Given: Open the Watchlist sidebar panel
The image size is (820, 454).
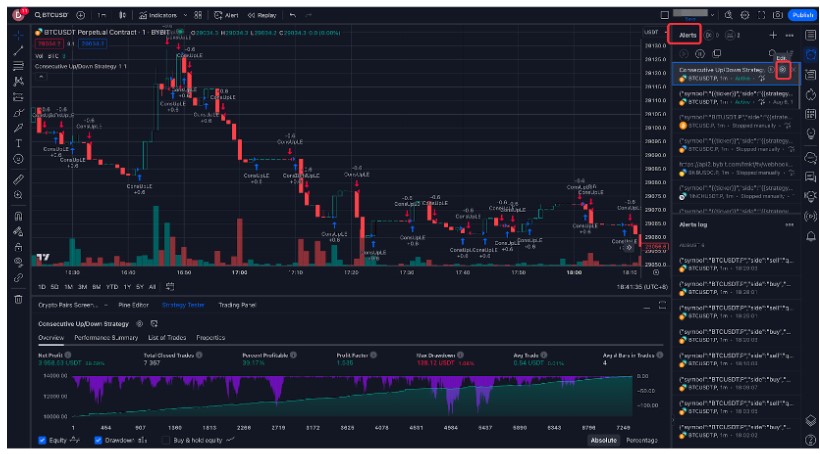Looking at the screenshot, I should pos(810,35).
